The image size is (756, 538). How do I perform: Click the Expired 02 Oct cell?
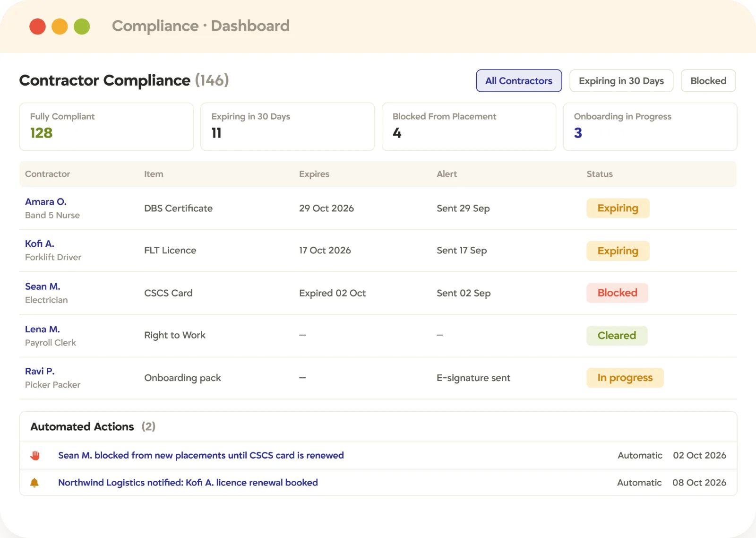pyautogui.click(x=333, y=293)
